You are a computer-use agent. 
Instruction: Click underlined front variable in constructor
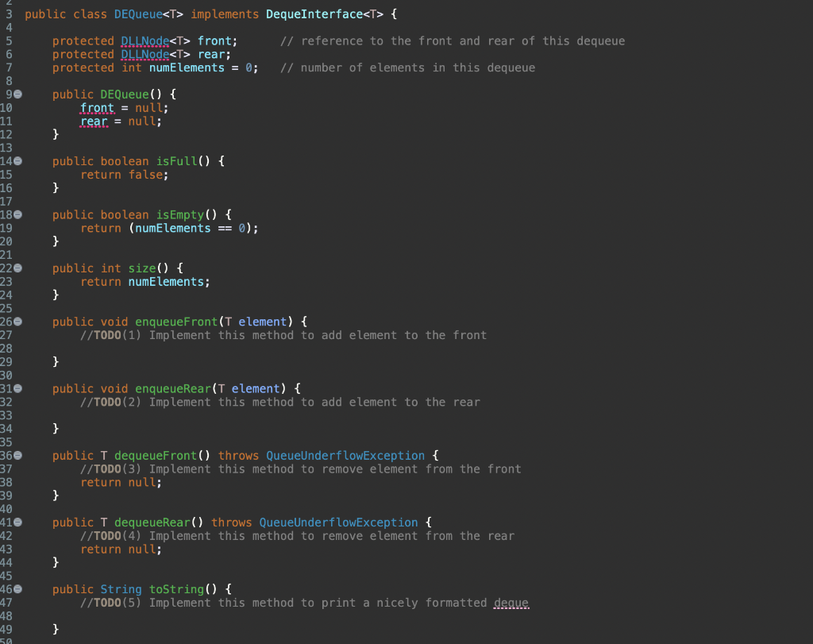point(96,107)
